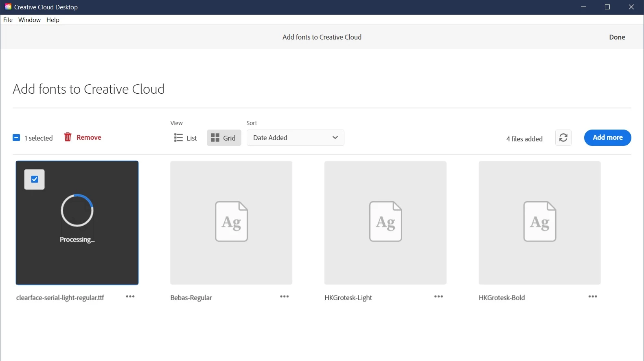Close the Creative Cloud Desktop window
This screenshot has width=644, height=361.
click(x=631, y=7)
